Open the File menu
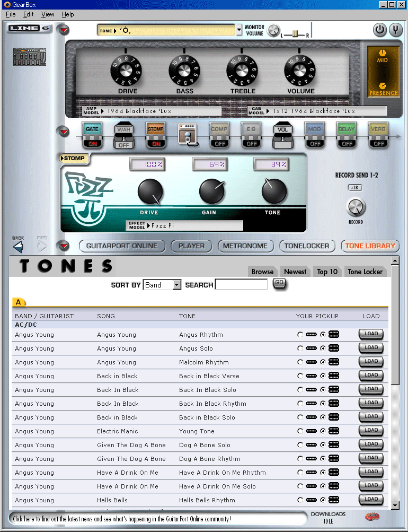Viewport: 408px width, 532px height. click(x=11, y=14)
